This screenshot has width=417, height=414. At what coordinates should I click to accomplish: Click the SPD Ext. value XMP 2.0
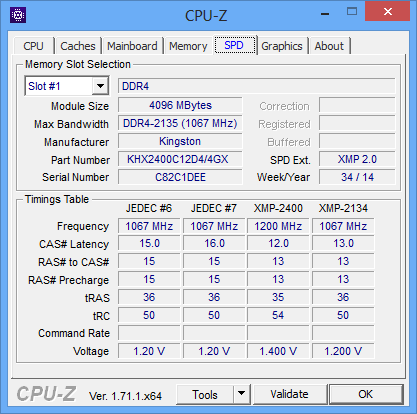(357, 159)
